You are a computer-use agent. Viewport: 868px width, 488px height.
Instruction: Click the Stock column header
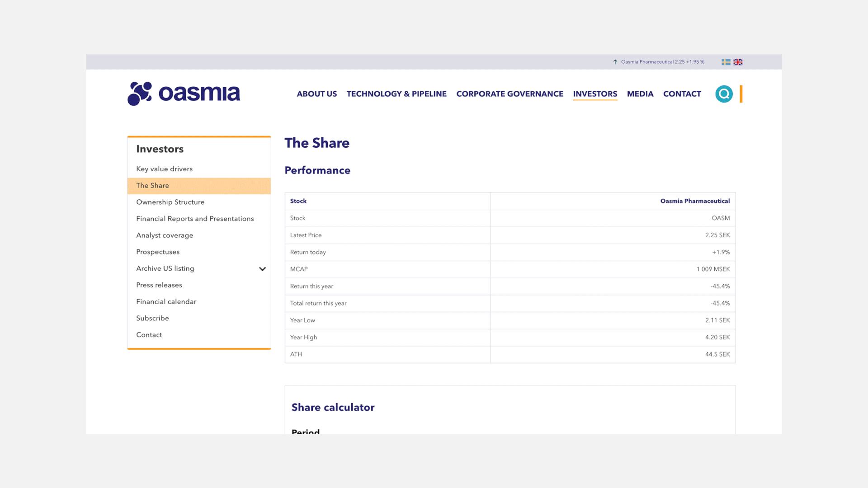click(x=298, y=201)
